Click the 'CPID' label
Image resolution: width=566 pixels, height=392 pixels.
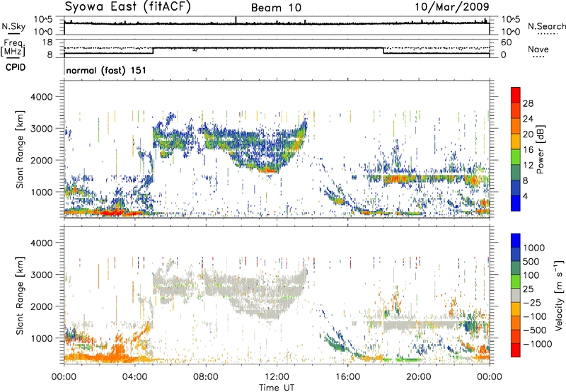16,67
